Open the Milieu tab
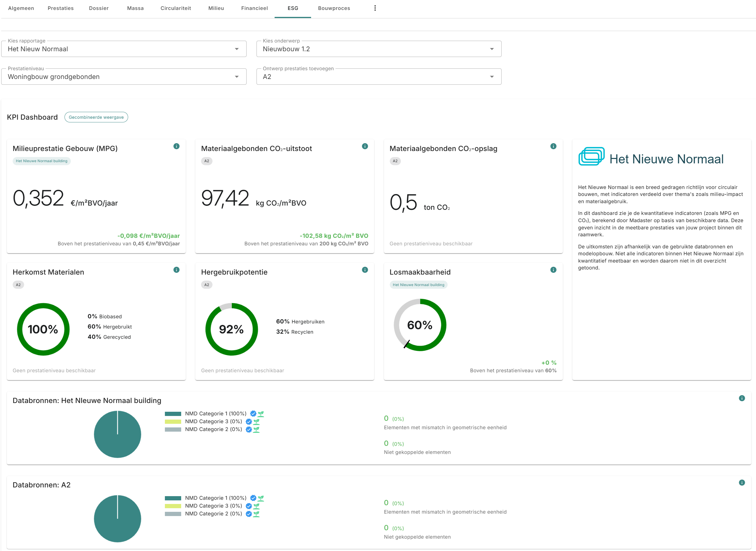The height and width of the screenshot is (551, 756). click(x=216, y=8)
